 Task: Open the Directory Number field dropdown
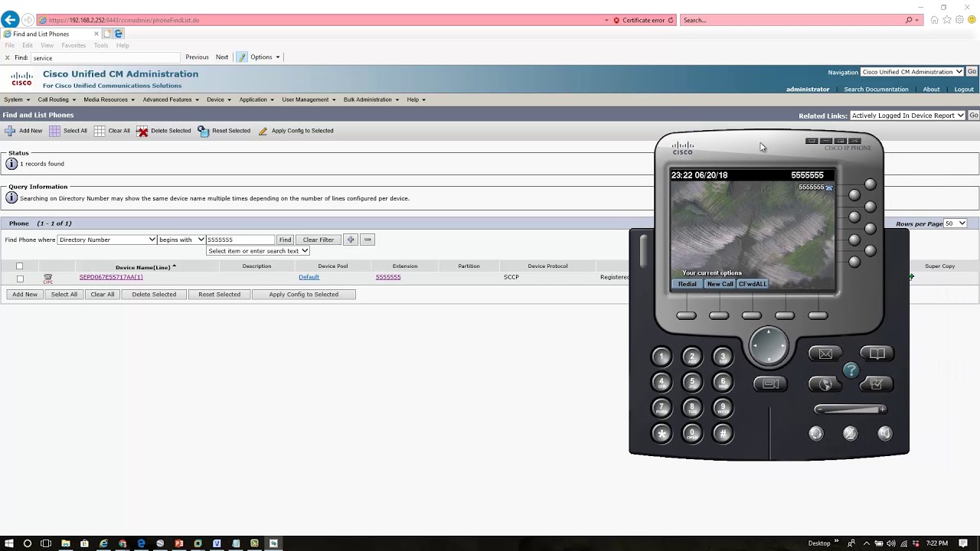107,240
